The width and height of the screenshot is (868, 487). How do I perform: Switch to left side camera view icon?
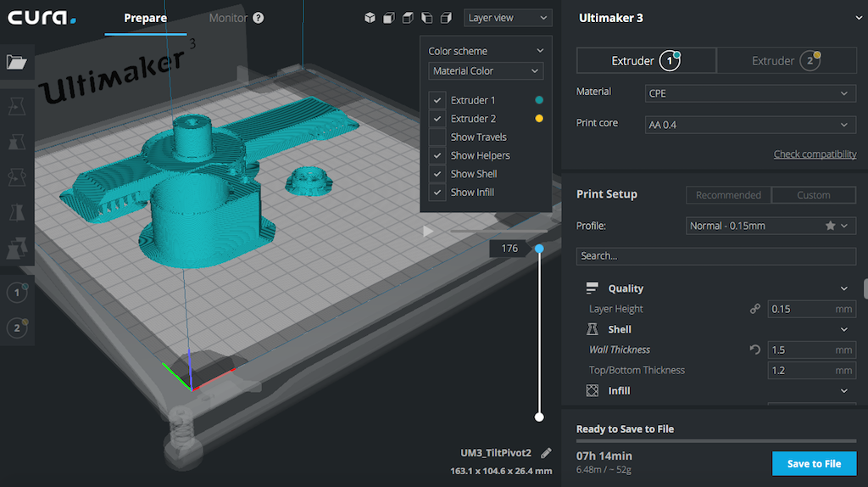427,18
